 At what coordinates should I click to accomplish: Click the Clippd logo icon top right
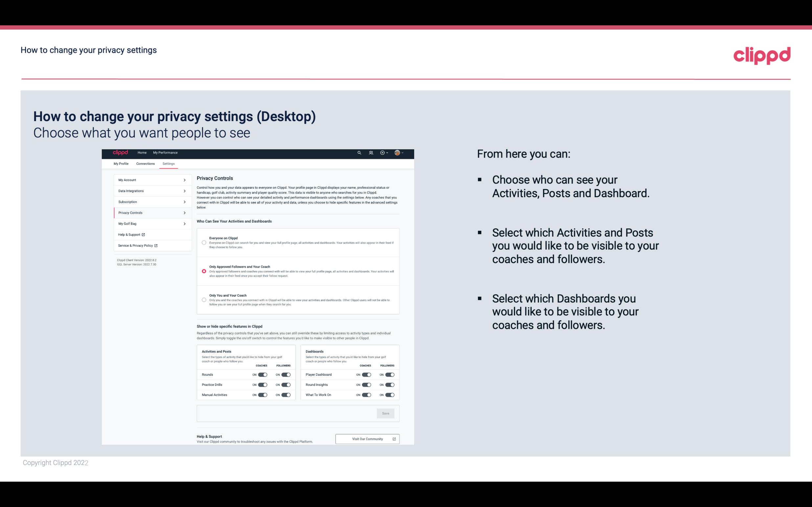[x=762, y=55]
